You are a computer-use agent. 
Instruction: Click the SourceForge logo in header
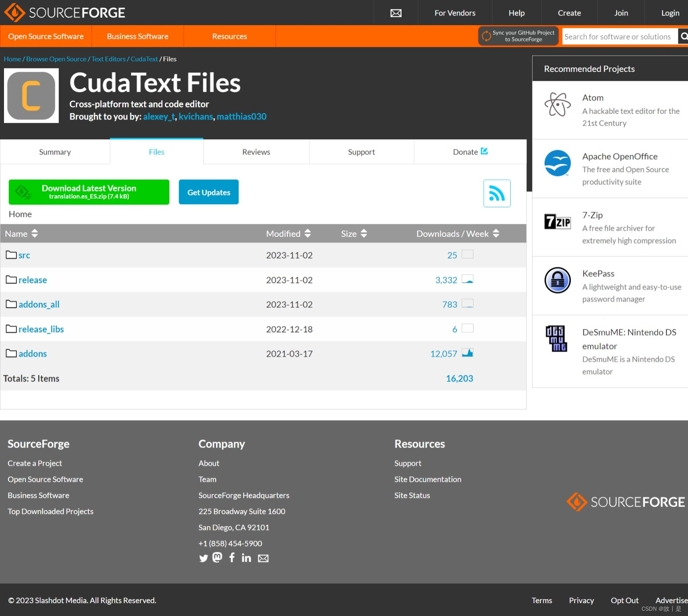point(65,12)
